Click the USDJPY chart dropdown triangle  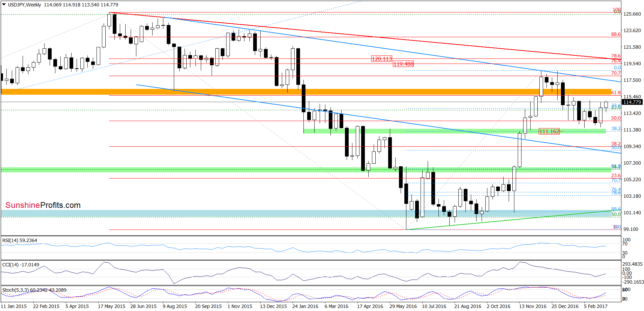(4, 5)
